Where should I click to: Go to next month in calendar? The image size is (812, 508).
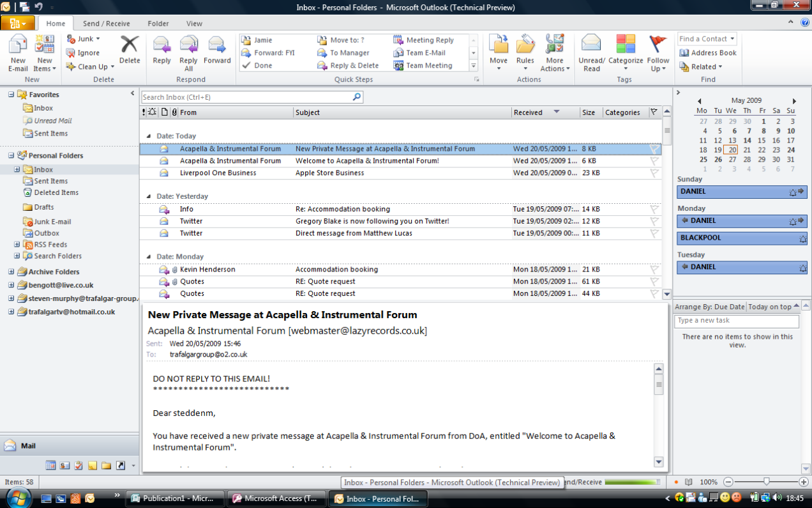pyautogui.click(x=794, y=101)
